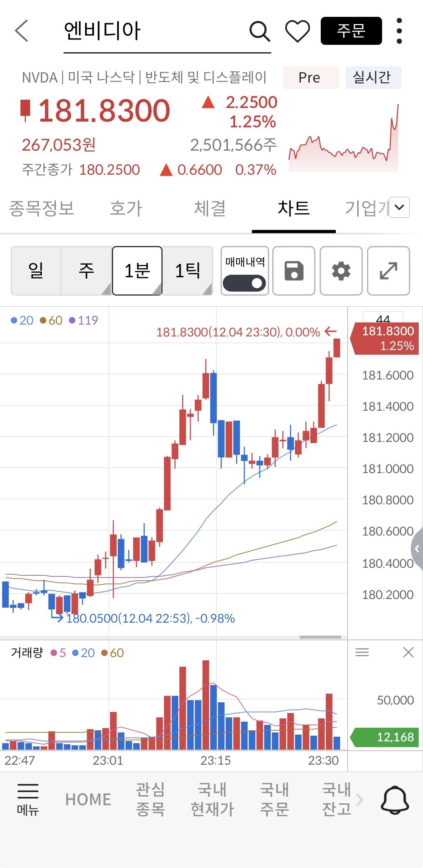Expand the tab list dropdown chevron
Screen dimensions: 423x868
pyautogui.click(x=399, y=207)
